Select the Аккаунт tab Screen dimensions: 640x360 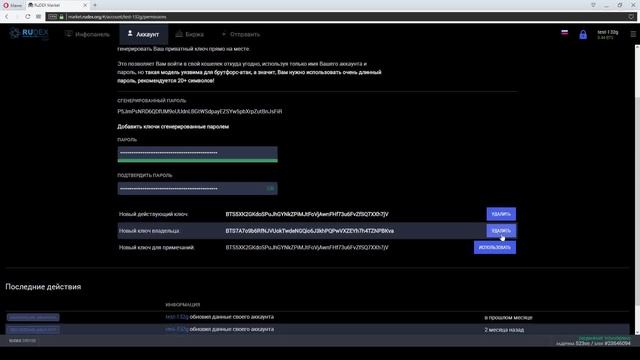click(144, 34)
